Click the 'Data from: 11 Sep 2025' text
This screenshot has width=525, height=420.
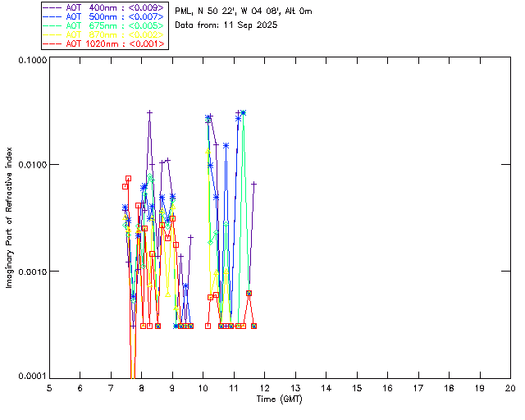click(x=226, y=25)
